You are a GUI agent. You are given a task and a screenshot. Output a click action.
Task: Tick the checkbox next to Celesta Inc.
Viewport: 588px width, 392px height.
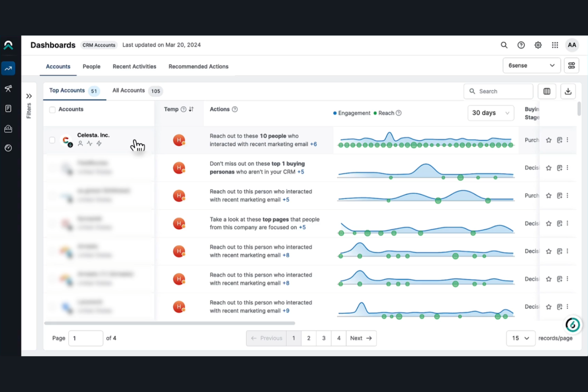[52, 140]
